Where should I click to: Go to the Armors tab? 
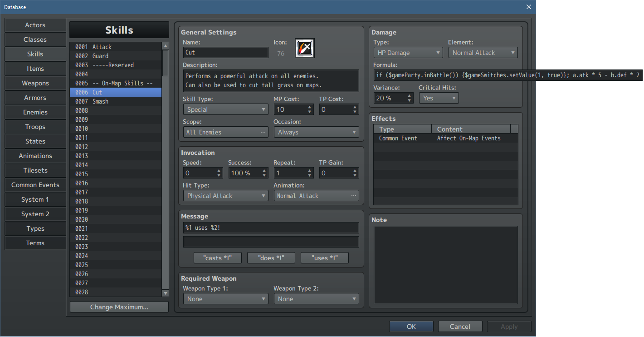pyautogui.click(x=35, y=98)
